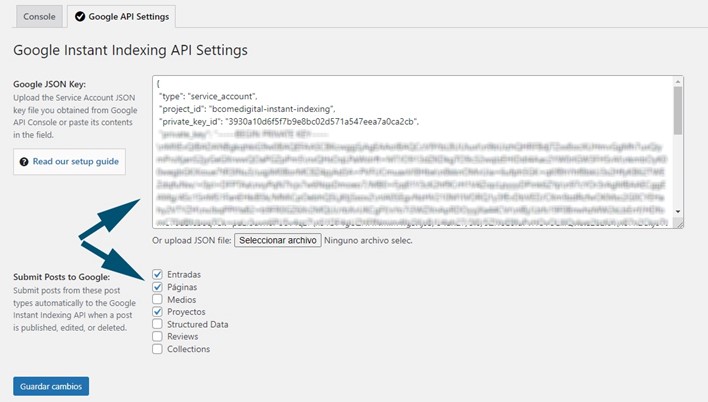Click the Guardar cambios button
This screenshot has width=708, height=402.
pos(51,386)
